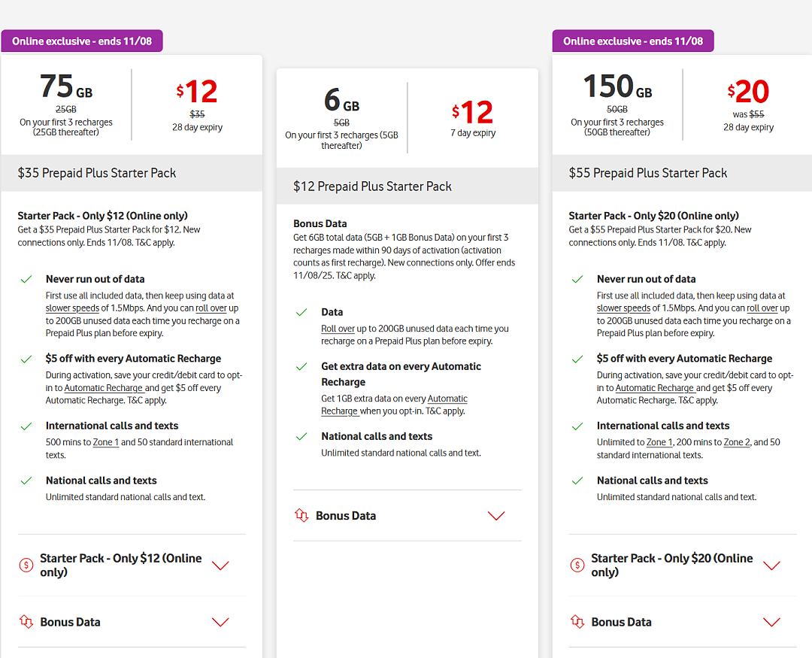Click checkmark beside $5 off Automatic Recharge, $35 pack
Screen dimensions: 812x658
tap(26, 359)
